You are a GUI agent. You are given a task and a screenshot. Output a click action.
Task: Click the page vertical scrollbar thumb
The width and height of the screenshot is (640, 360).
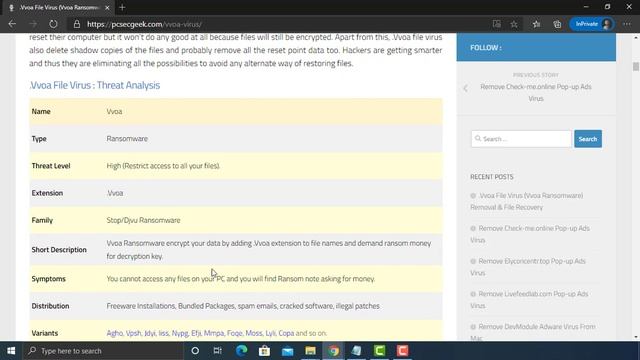click(x=636, y=66)
